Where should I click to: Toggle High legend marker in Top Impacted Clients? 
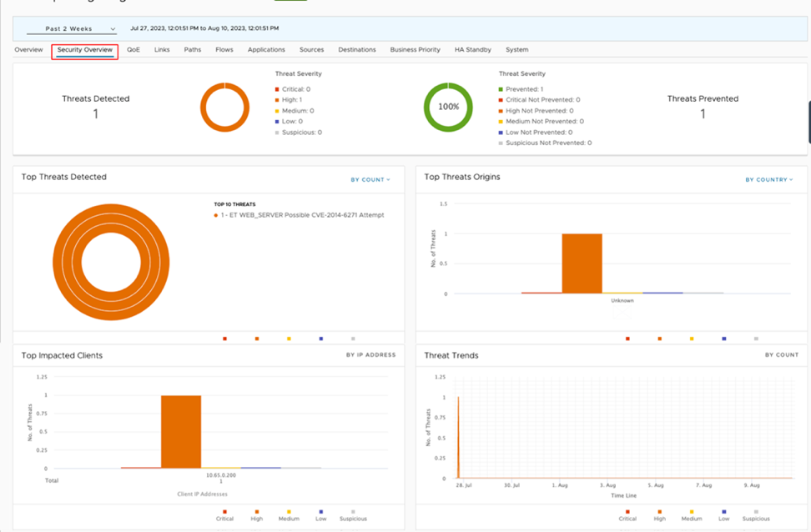257,511
